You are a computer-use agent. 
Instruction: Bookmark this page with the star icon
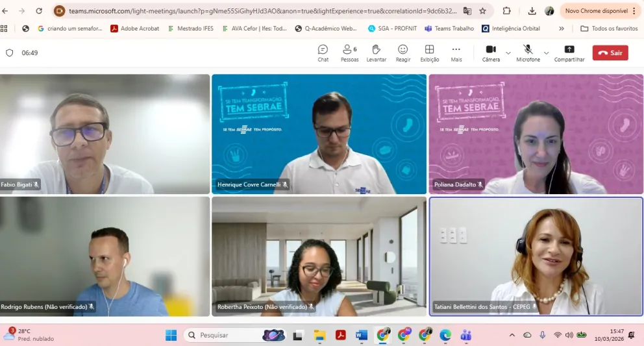pyautogui.click(x=482, y=11)
